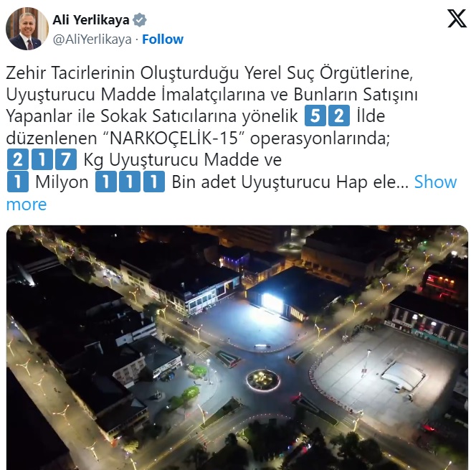Click the keycap 5 emoji before İlde
476x470 pixels.
315,116
